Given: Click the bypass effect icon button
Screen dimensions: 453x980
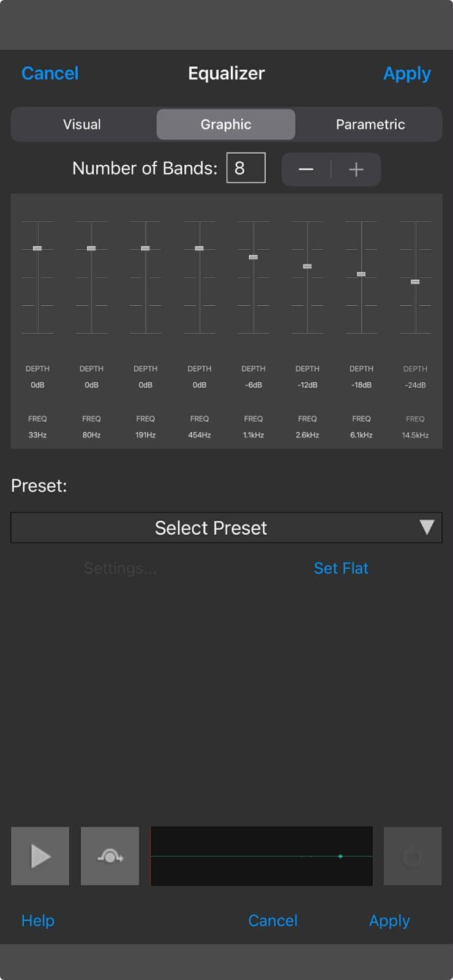Looking at the screenshot, I should (x=110, y=856).
